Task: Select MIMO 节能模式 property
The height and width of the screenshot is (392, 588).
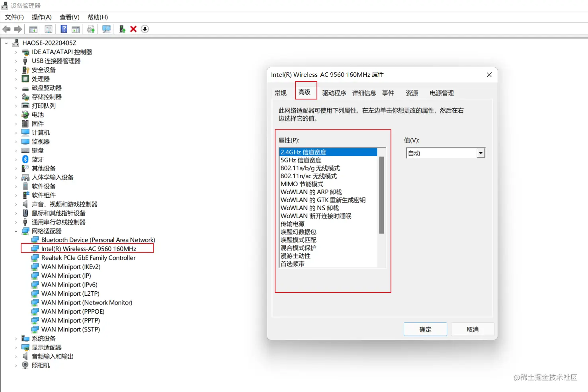Action: [328, 184]
